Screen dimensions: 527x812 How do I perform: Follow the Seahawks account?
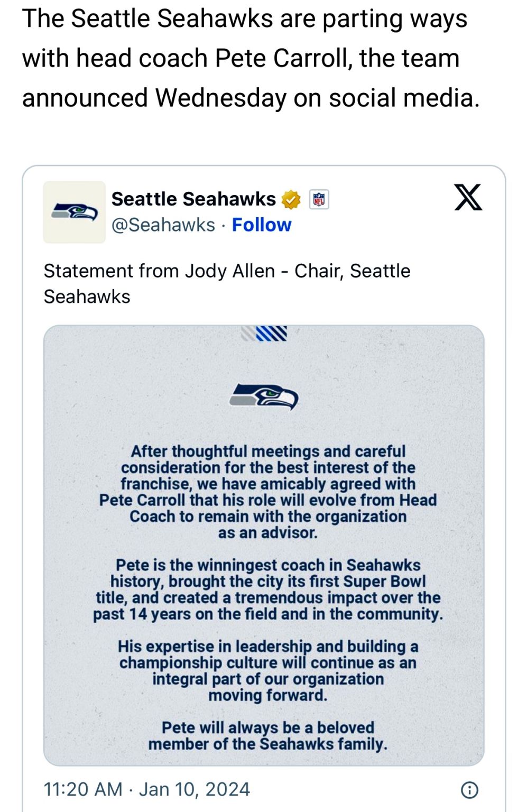coord(262,225)
